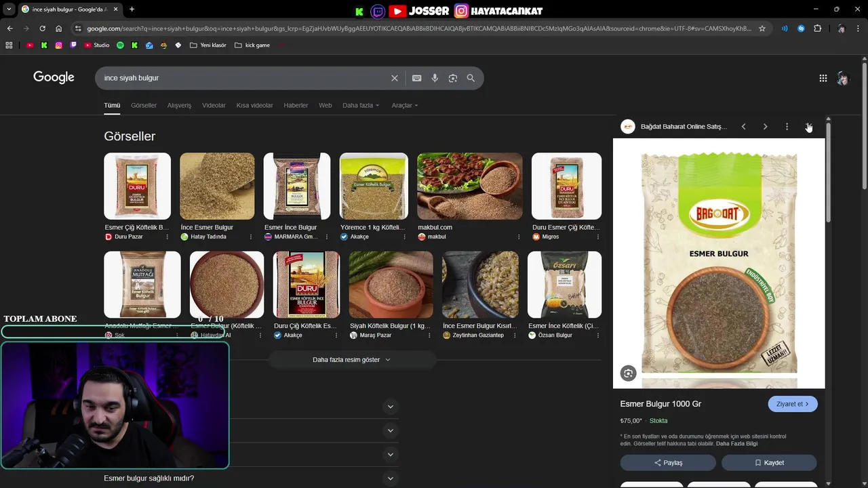Screen dimensions: 868x488
Task: Open the Shazam extension
Action: pos(801,28)
